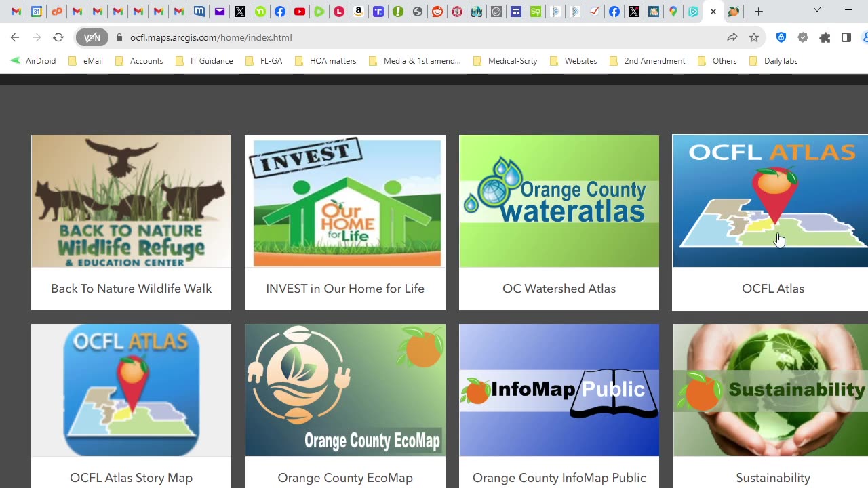Open the Extensions puzzle piece menu

coord(825,37)
